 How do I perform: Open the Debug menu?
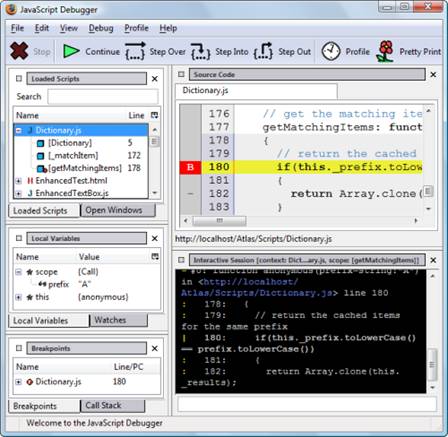coord(101,28)
